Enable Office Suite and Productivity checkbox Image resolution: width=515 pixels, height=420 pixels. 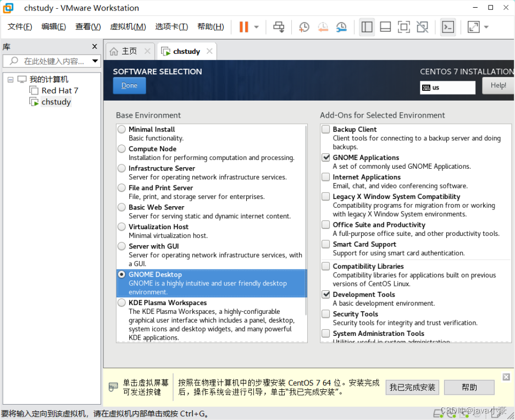[x=325, y=224]
